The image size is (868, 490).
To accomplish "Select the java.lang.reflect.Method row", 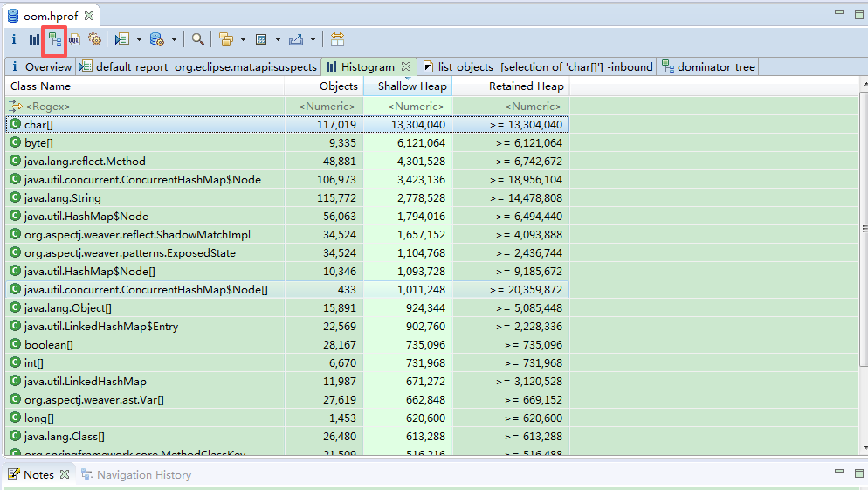I will pyautogui.click(x=287, y=161).
